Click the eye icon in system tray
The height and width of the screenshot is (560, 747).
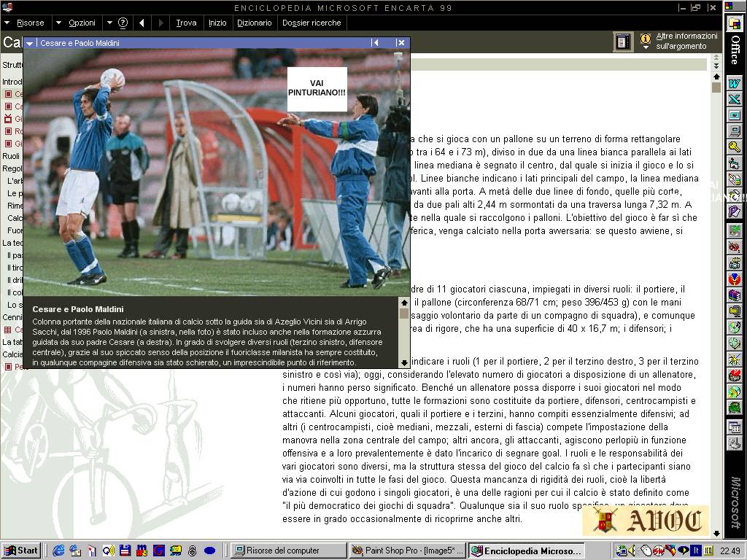[x=684, y=551]
